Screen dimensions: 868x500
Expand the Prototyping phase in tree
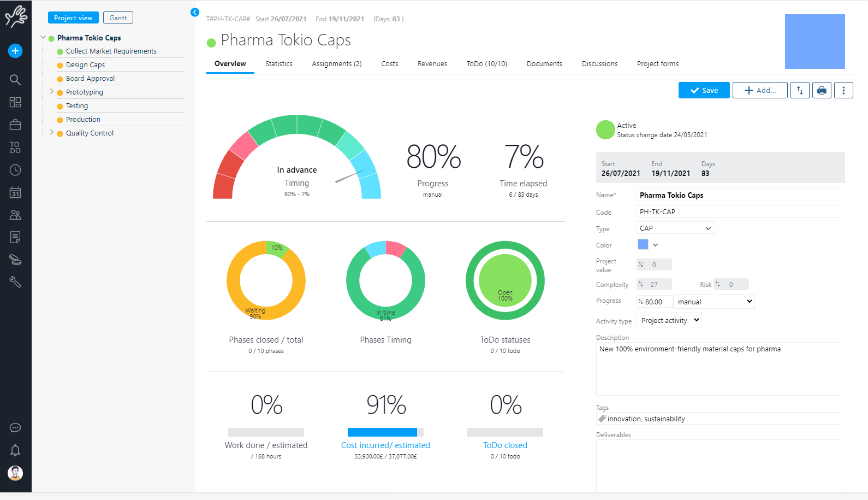pos(52,92)
